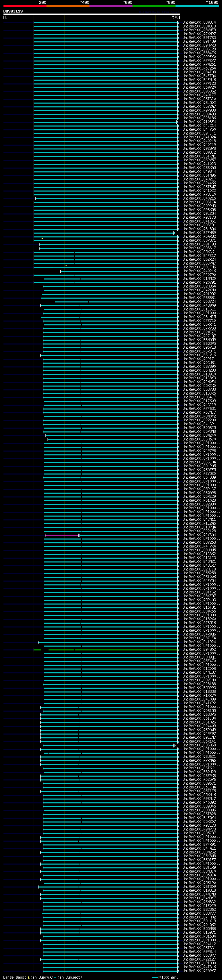Select the UniRef100_P22128 label
222x980 pixels.
[199, 531]
